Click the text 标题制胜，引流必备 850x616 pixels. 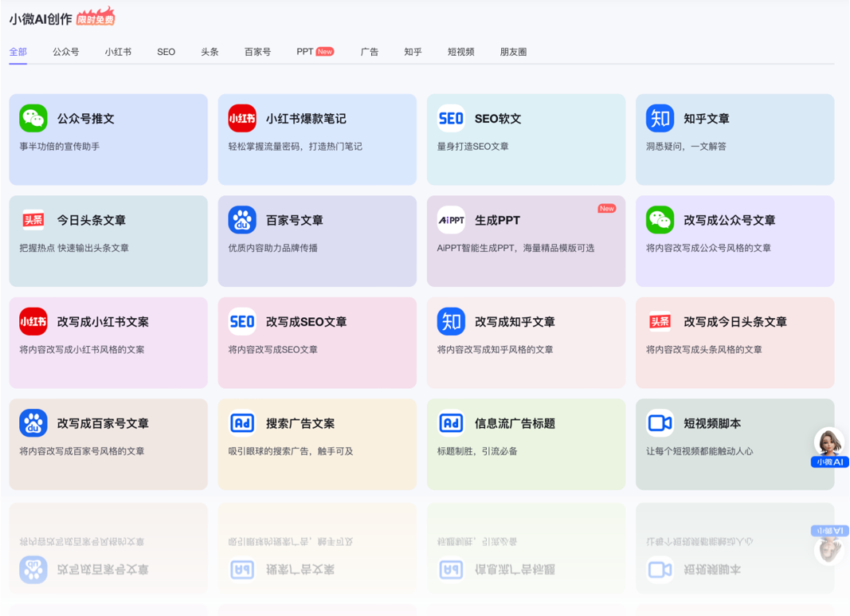(x=477, y=451)
